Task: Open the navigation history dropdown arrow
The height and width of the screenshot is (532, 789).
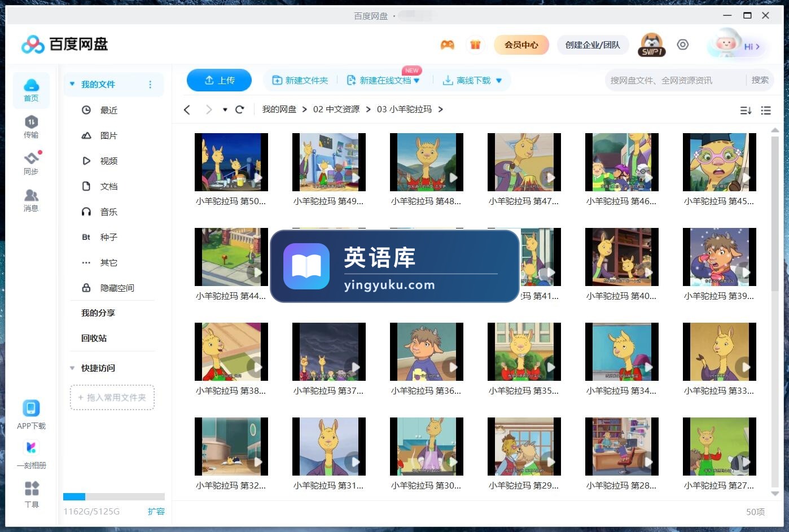Action: (225, 109)
